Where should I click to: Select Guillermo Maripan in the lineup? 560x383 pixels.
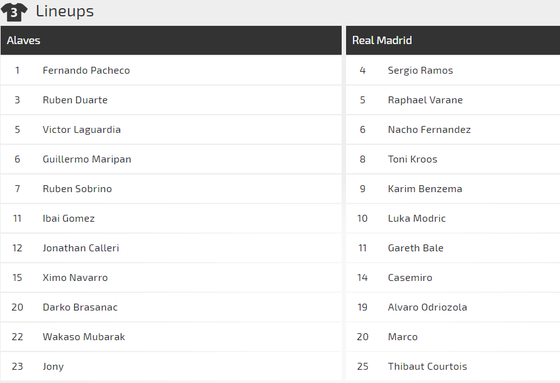coord(87,159)
